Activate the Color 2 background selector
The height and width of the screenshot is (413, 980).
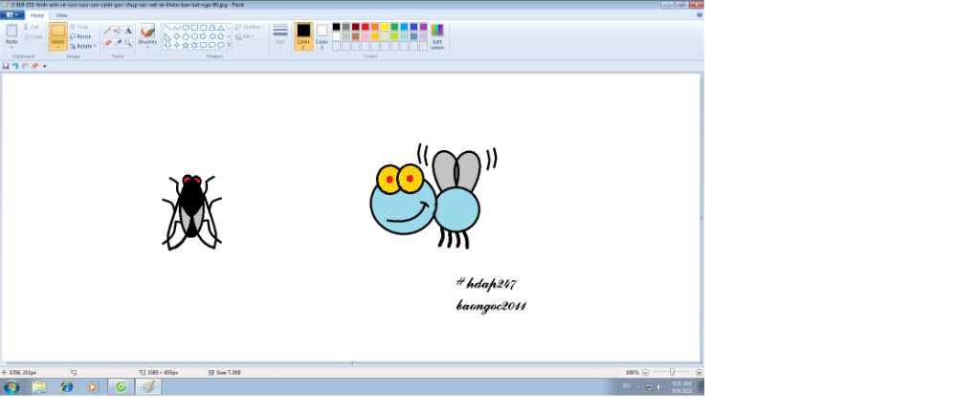[322, 36]
